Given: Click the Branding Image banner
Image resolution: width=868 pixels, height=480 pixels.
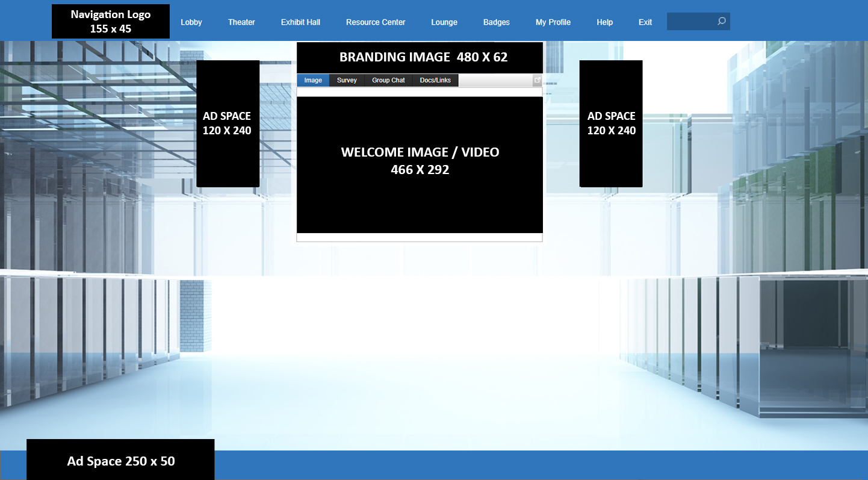Looking at the screenshot, I should coord(420,57).
